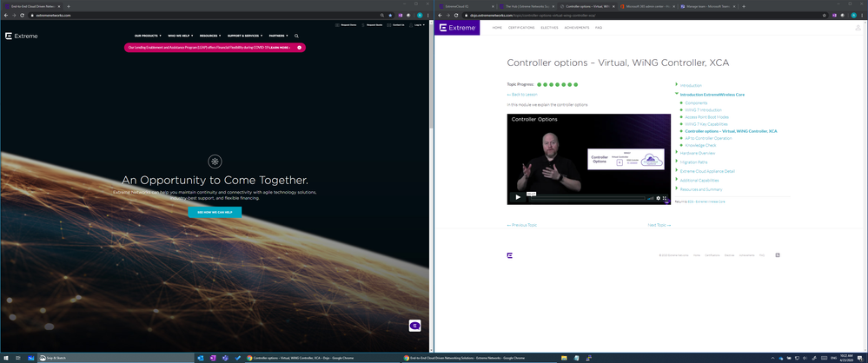Open RESOURCES dropdown menu
The image size is (868, 363).
[x=210, y=36]
